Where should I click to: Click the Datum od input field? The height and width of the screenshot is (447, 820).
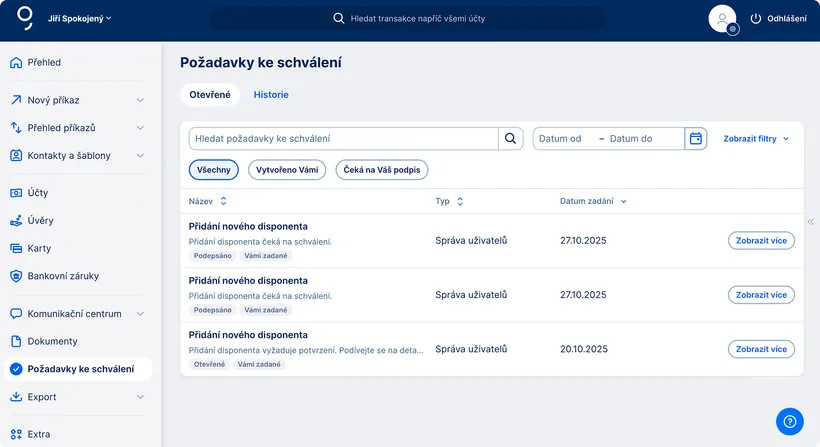coord(562,139)
